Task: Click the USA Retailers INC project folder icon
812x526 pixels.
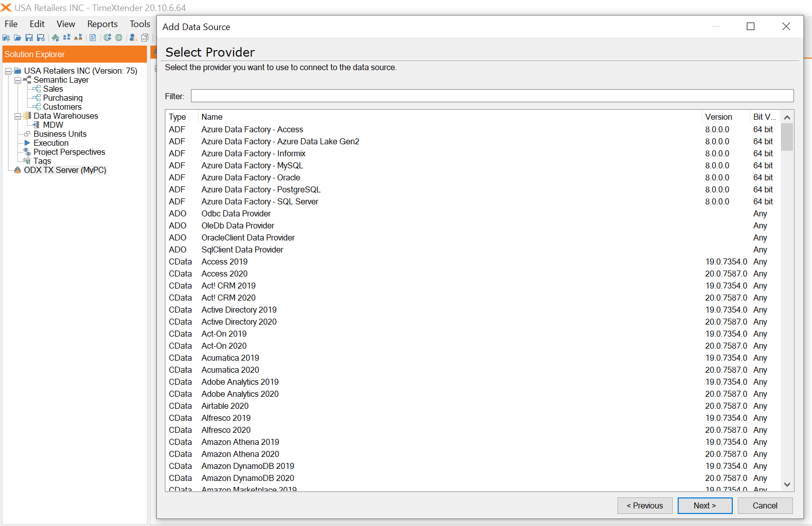Action: pos(18,71)
